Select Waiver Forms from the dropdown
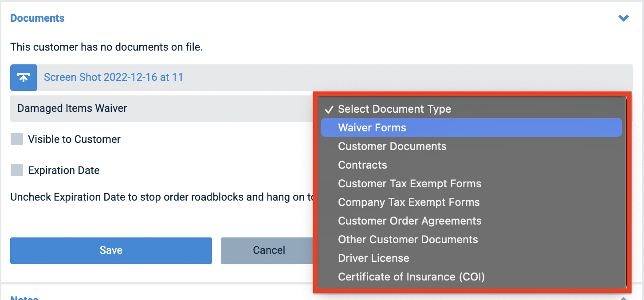The image size is (644, 300). point(471,128)
